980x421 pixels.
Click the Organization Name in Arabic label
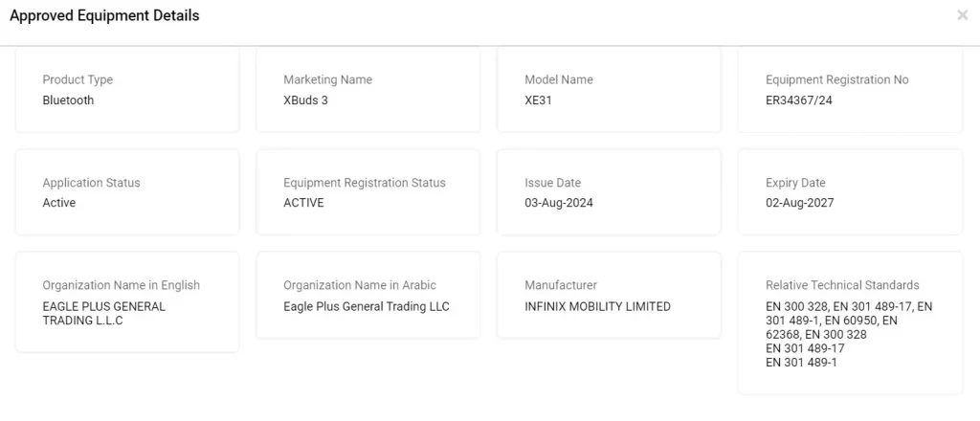pyautogui.click(x=359, y=285)
